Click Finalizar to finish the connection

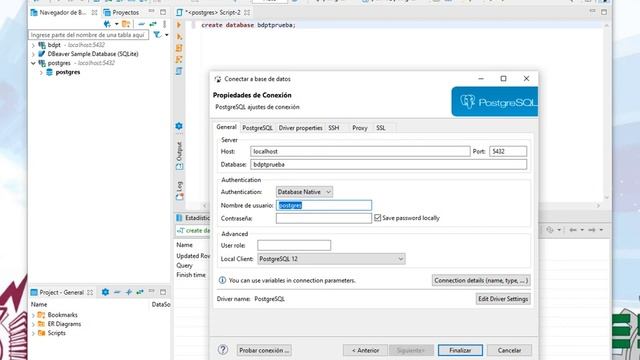pyautogui.click(x=460, y=350)
